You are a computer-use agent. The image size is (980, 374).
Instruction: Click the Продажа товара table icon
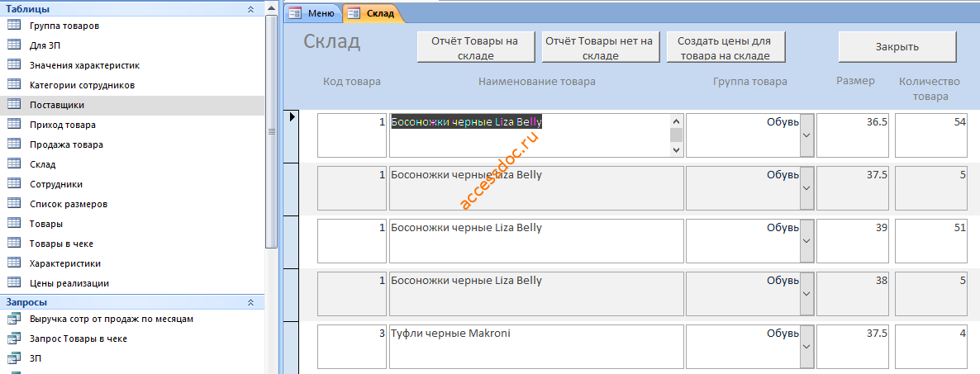point(14,144)
